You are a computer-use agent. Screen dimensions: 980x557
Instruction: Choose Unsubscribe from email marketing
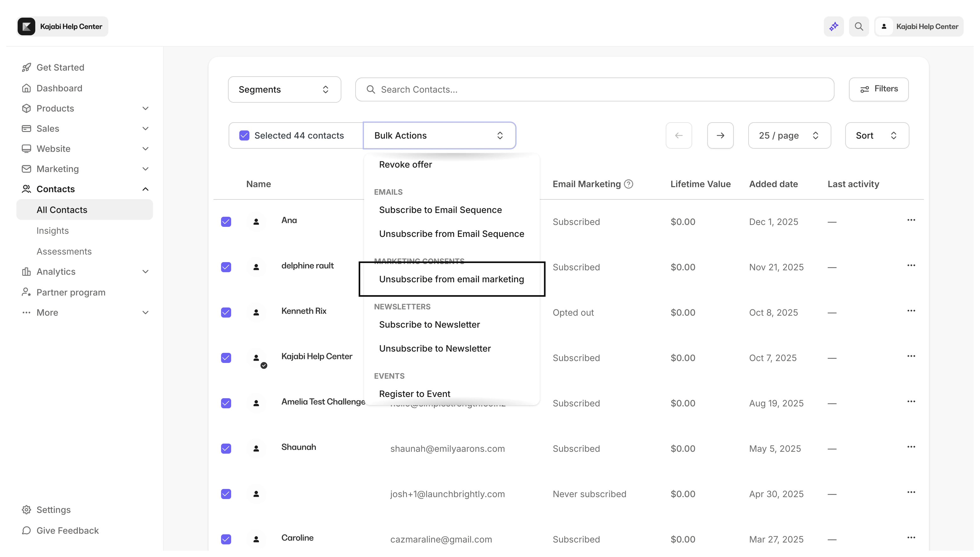452,279
